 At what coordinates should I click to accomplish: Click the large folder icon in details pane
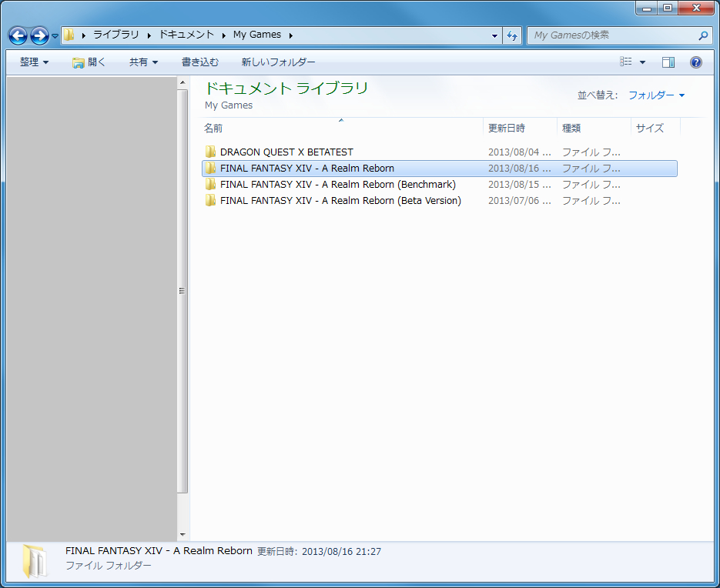coord(34,561)
